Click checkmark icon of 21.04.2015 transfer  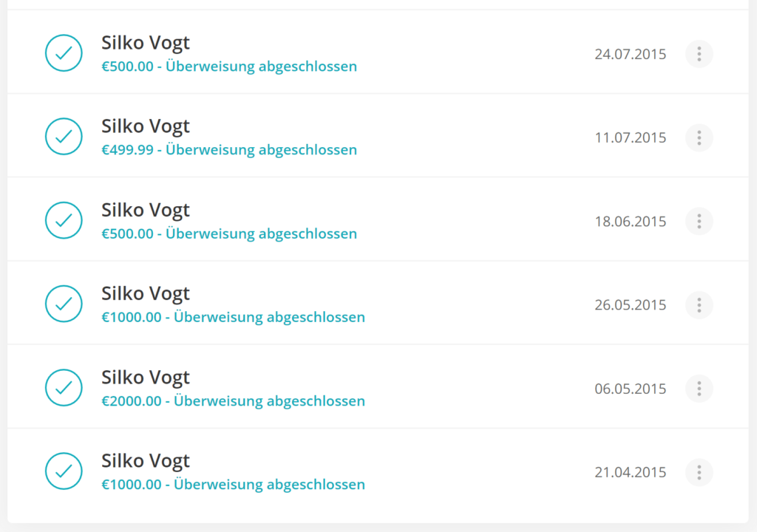click(64, 471)
